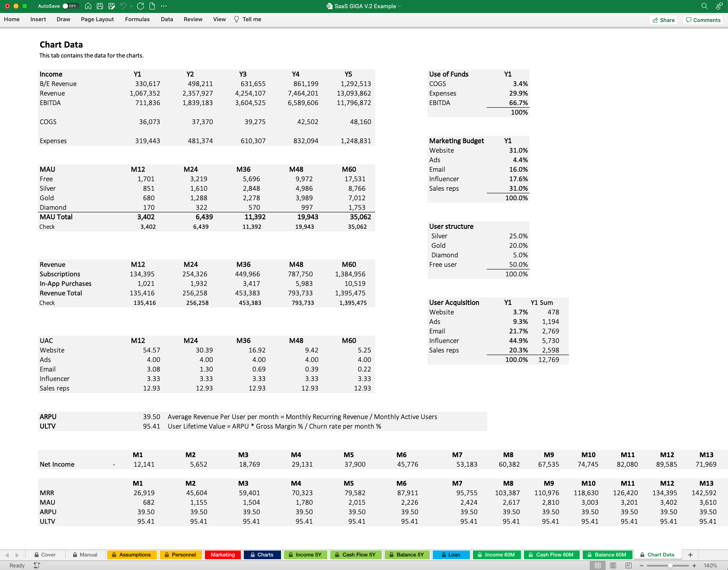Click the Redo circular arrow icon

click(x=140, y=6)
